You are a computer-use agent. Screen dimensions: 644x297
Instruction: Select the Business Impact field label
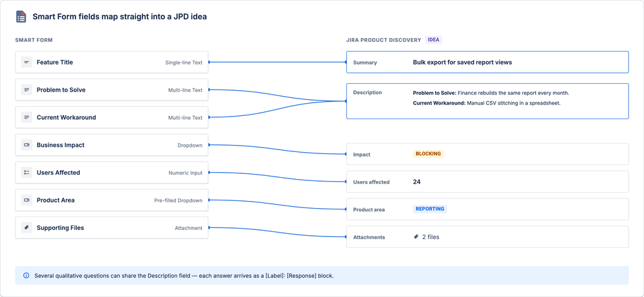pos(61,145)
